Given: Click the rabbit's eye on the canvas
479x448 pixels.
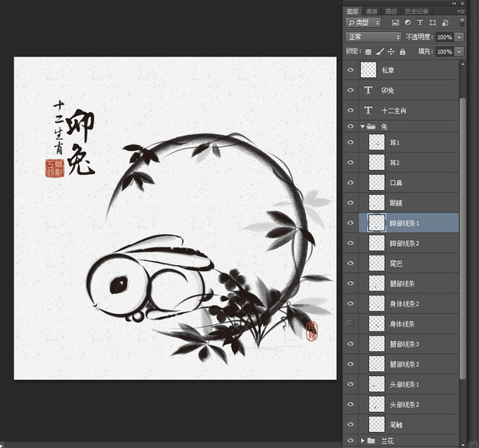Looking at the screenshot, I should click(118, 285).
